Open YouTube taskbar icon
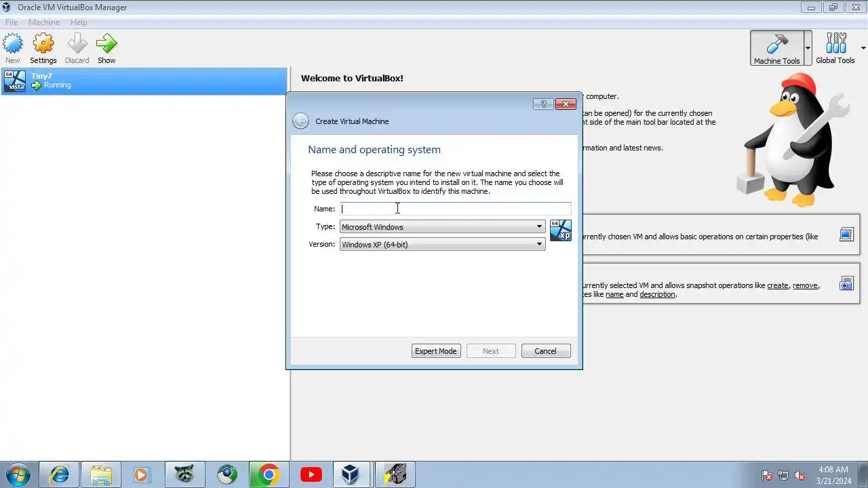The height and width of the screenshot is (488, 868). [311, 474]
